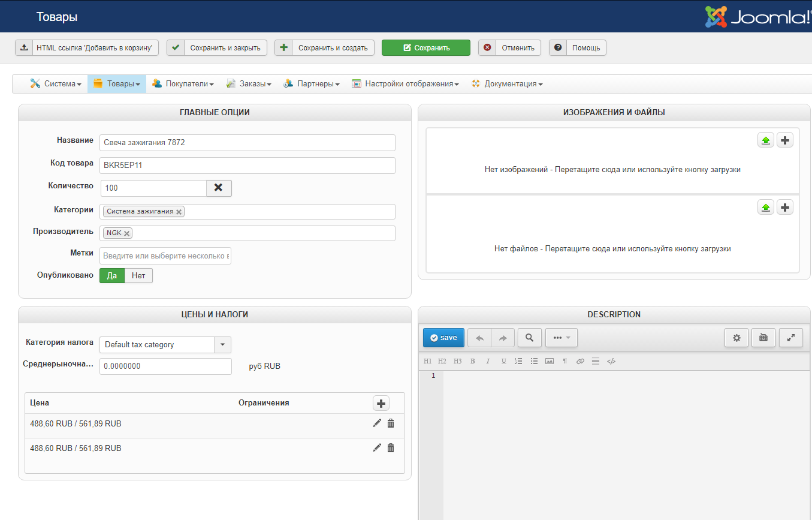The image size is (812, 520).
Task: Open the tax category dropdown
Action: [x=222, y=345]
